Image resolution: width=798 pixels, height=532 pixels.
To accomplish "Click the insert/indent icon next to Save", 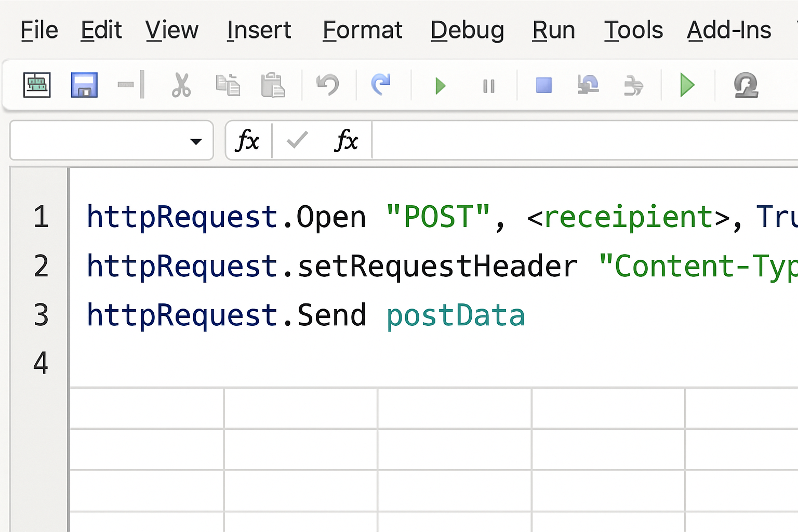I will pyautogui.click(x=131, y=85).
